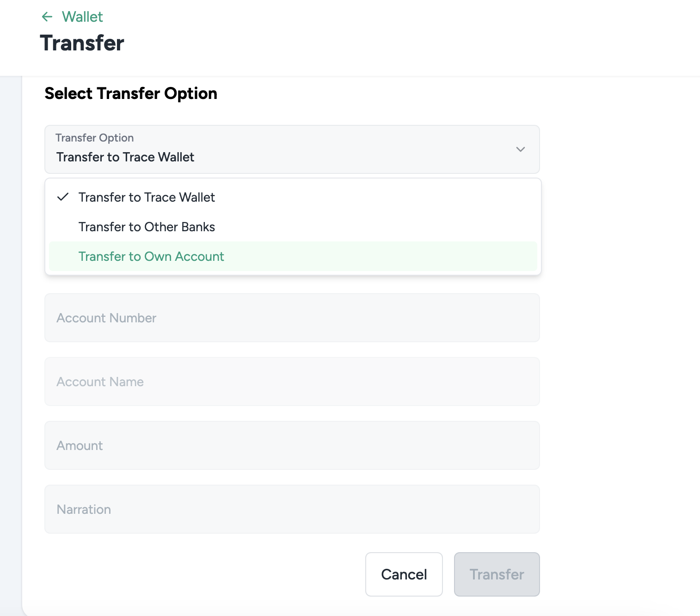This screenshot has height=616, width=700.
Task: Click the checkmark icon next to Trace Wallet
Action: point(63,197)
